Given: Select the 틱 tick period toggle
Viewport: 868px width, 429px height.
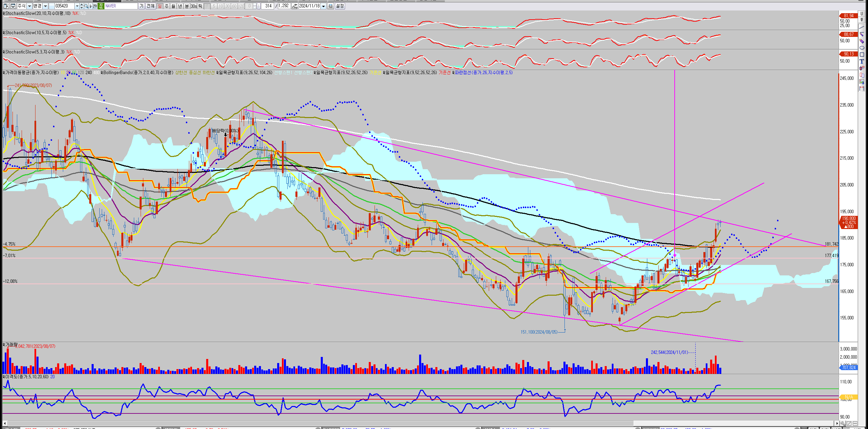Looking at the screenshot, I should coord(200,6).
